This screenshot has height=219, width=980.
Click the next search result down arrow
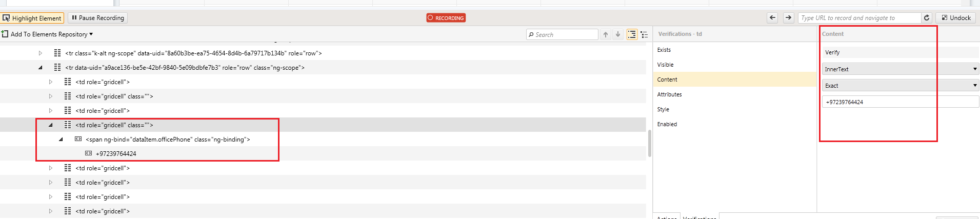tap(618, 34)
